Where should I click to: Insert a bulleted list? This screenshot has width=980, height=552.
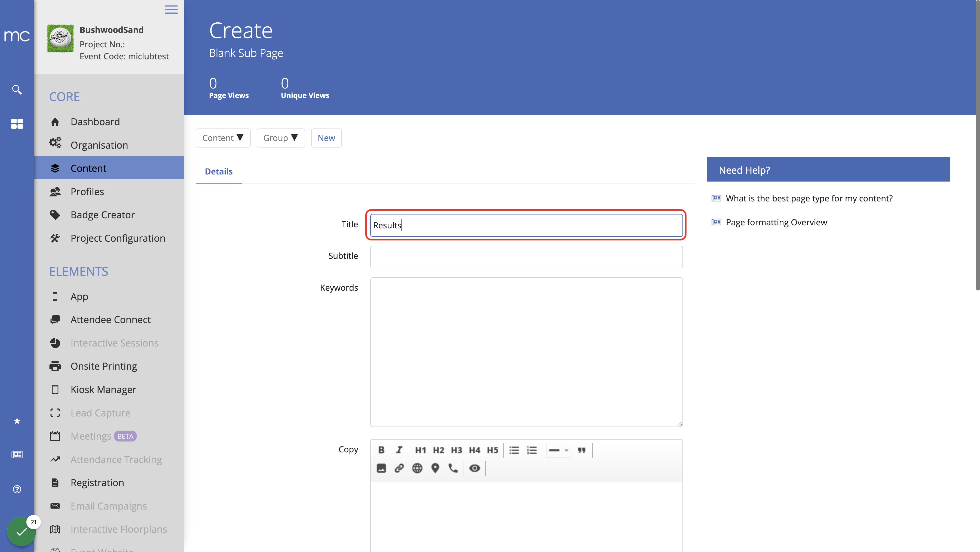(514, 450)
